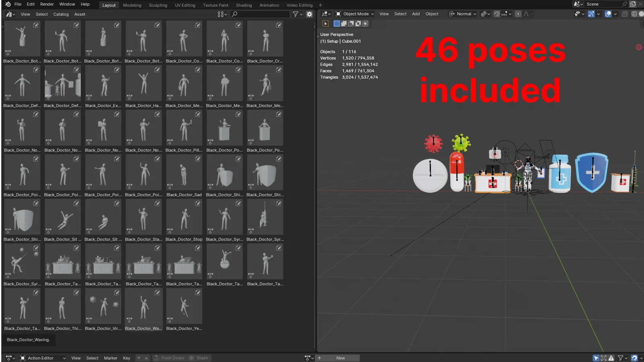Toggle proportional editing in viewport header
Screen dimensions: 644x362
[518, 14]
